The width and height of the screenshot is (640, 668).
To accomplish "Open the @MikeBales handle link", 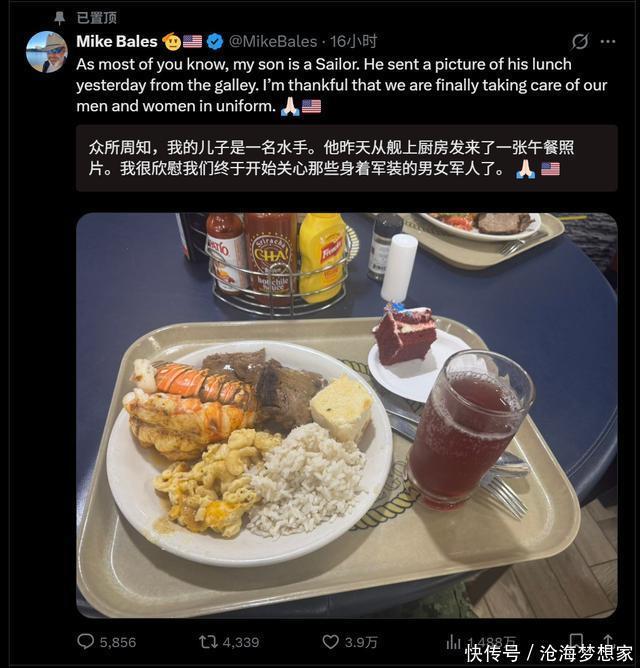I will (x=273, y=41).
